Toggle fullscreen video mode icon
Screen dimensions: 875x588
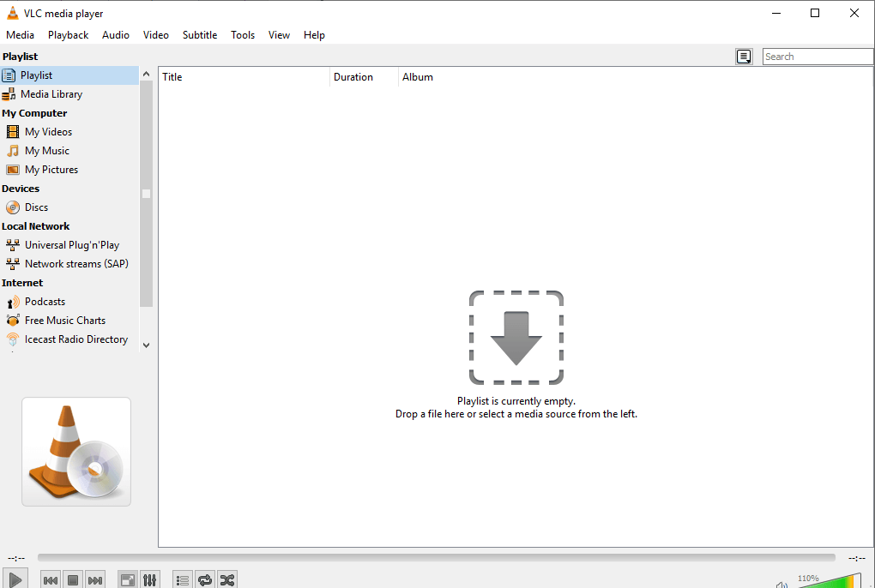pos(128,580)
